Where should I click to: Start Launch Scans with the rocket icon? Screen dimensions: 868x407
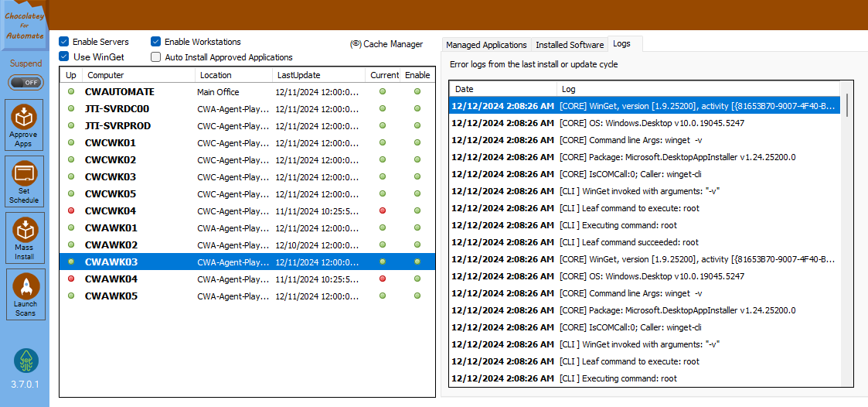click(25, 295)
